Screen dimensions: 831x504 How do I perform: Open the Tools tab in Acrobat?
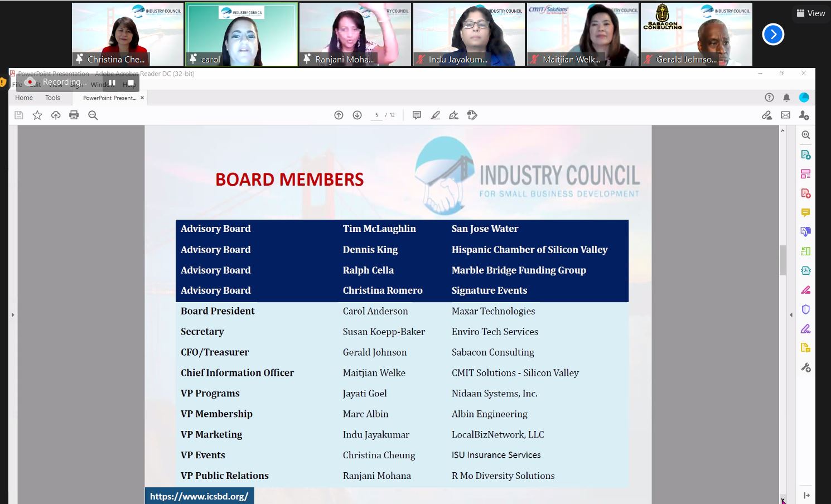pos(52,98)
